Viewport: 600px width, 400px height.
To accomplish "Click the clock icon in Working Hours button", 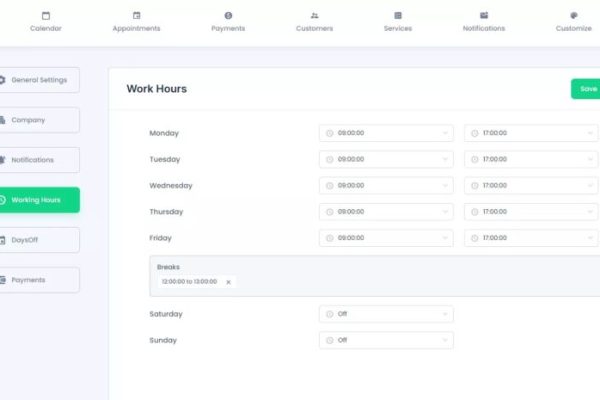I will click(x=2, y=200).
